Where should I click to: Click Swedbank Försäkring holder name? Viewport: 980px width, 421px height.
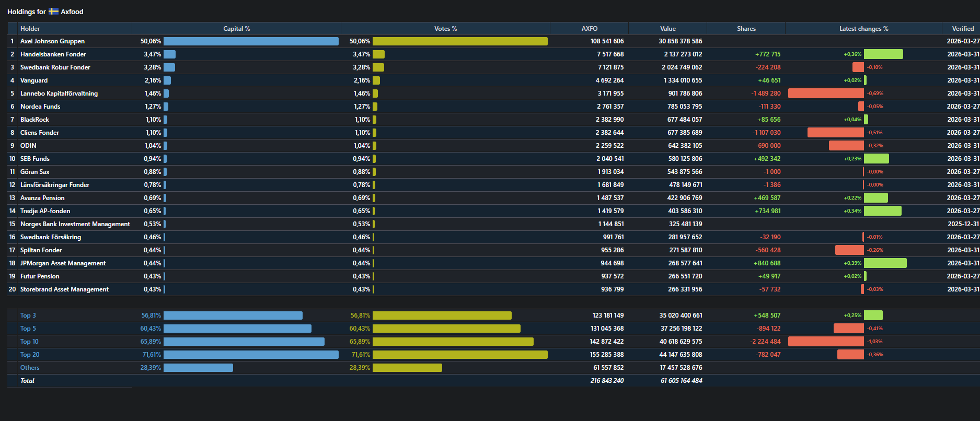click(x=51, y=237)
